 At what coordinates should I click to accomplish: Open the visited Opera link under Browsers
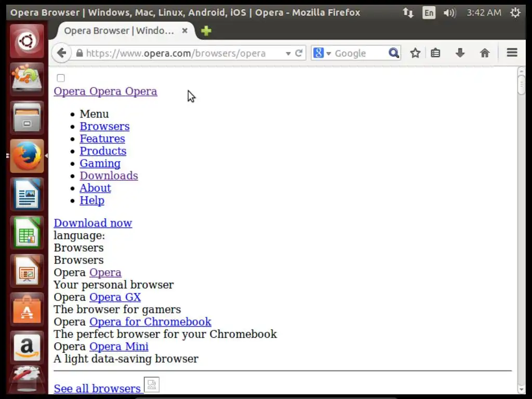click(x=105, y=272)
